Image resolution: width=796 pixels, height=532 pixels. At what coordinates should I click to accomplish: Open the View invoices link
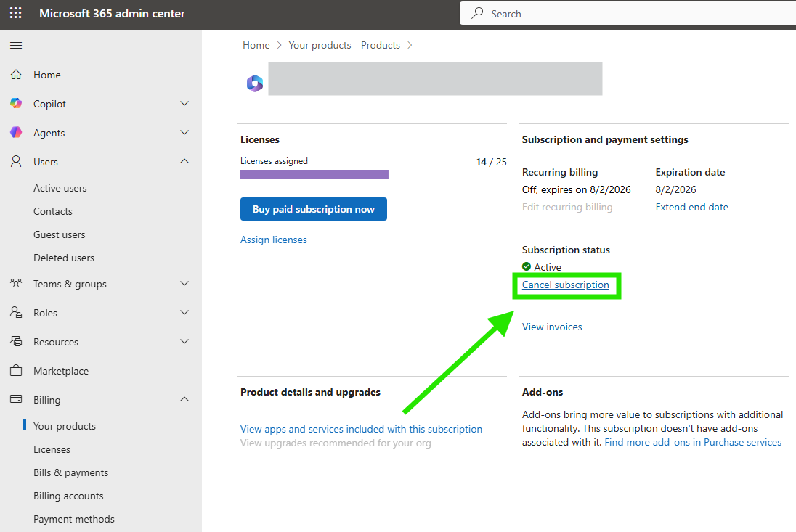tap(552, 327)
